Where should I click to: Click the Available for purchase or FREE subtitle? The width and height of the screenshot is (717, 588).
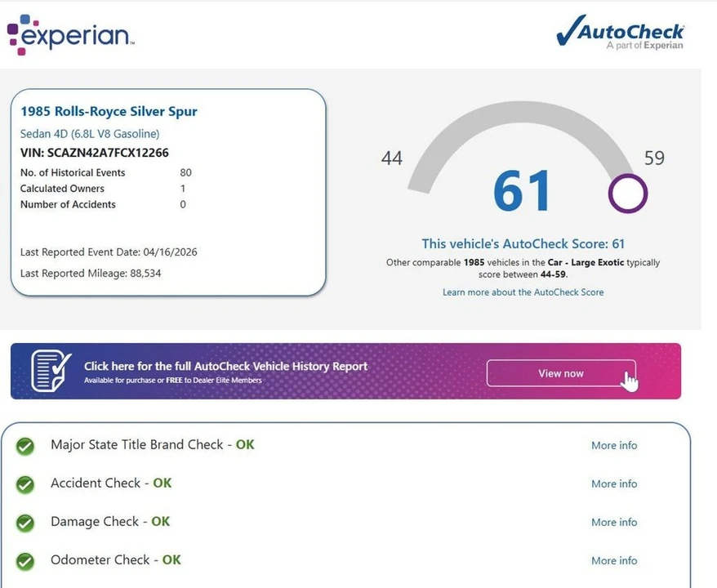pyautogui.click(x=173, y=381)
